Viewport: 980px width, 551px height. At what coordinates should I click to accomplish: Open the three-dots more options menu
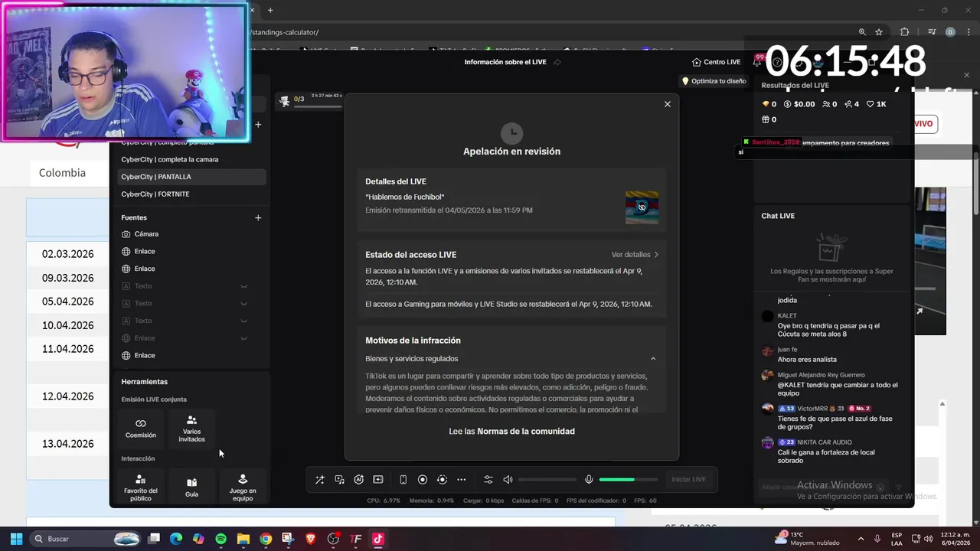[461, 480]
